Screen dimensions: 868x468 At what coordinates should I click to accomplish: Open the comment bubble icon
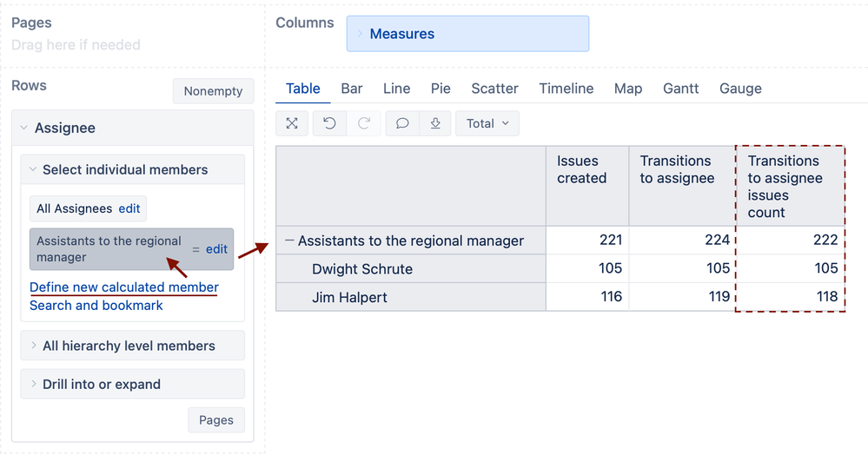pyautogui.click(x=402, y=123)
